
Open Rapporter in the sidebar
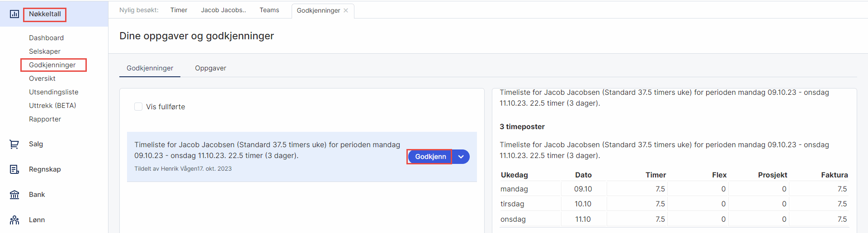45,119
